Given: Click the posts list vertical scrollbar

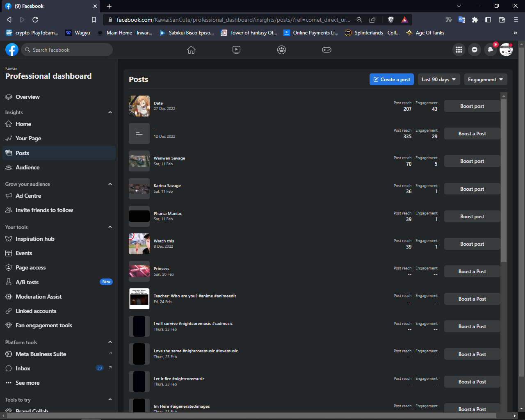Looking at the screenshot, I should [x=504, y=180].
